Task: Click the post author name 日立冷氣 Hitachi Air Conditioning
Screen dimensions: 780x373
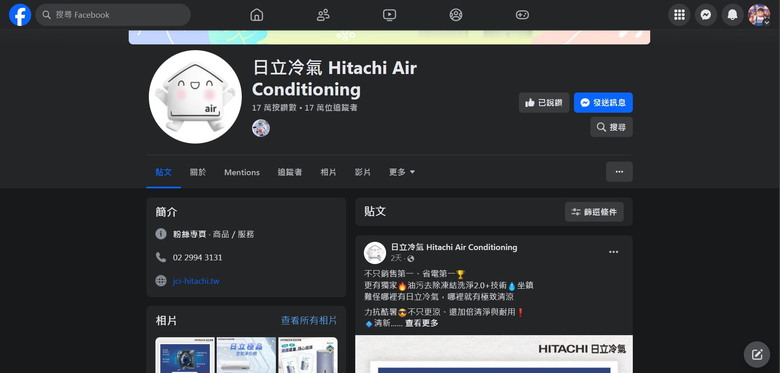Action: pyautogui.click(x=454, y=247)
